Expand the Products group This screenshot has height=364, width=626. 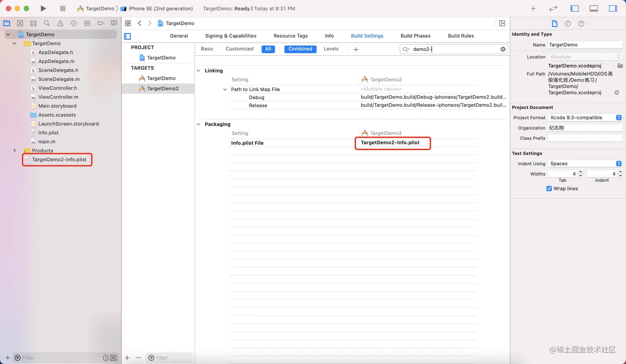pos(14,151)
